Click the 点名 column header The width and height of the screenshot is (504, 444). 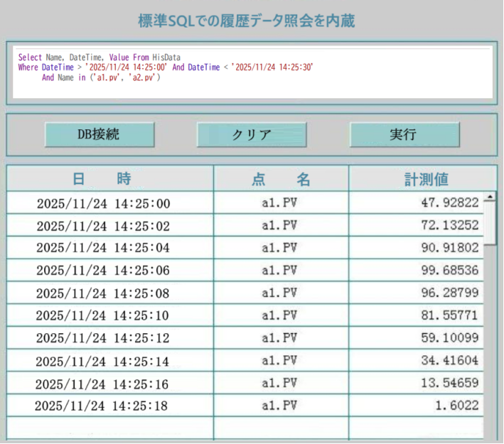tap(281, 179)
